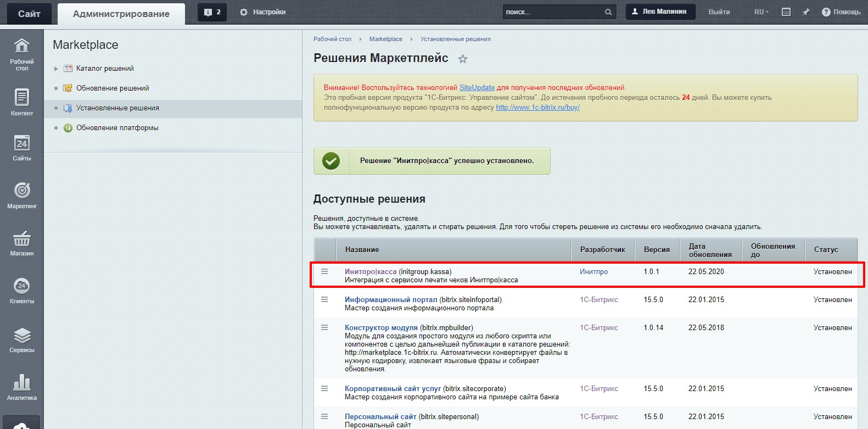Open the Инитпро|касса solution link

click(371, 271)
